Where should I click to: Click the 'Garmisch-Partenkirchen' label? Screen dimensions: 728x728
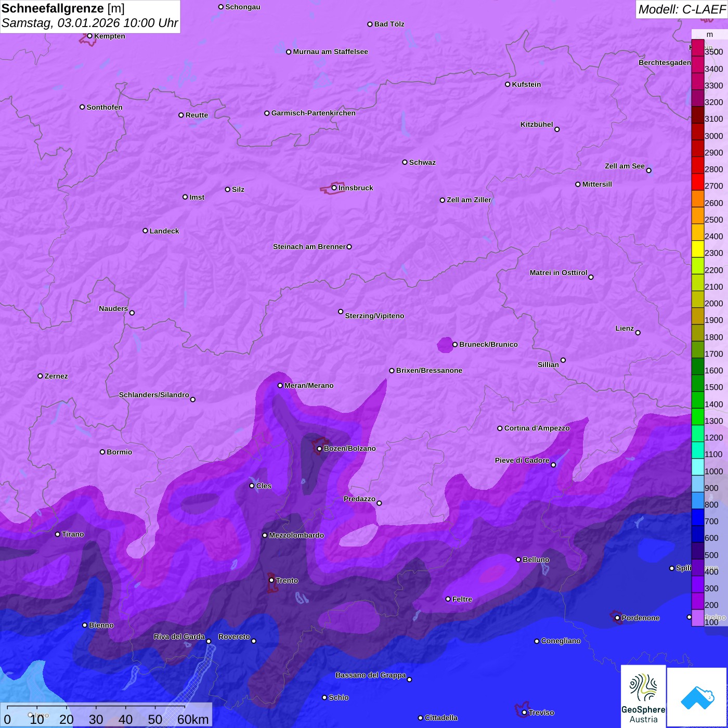click(314, 113)
